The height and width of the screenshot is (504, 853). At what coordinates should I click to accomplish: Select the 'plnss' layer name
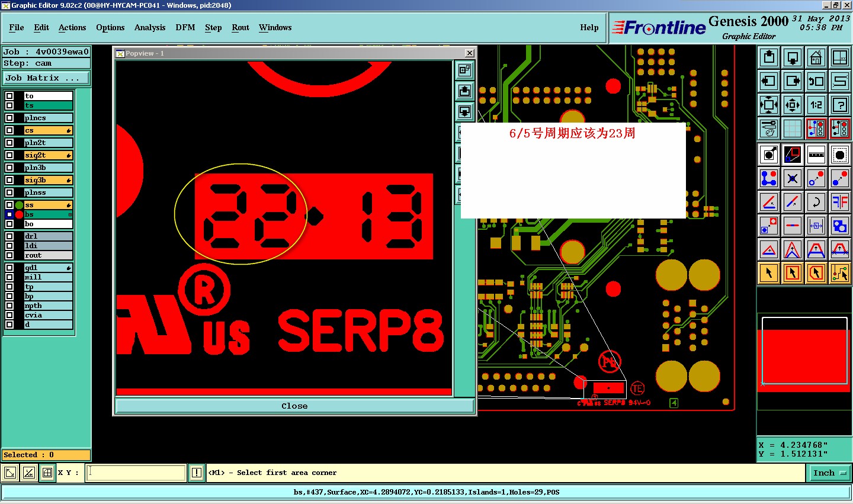[x=49, y=192]
